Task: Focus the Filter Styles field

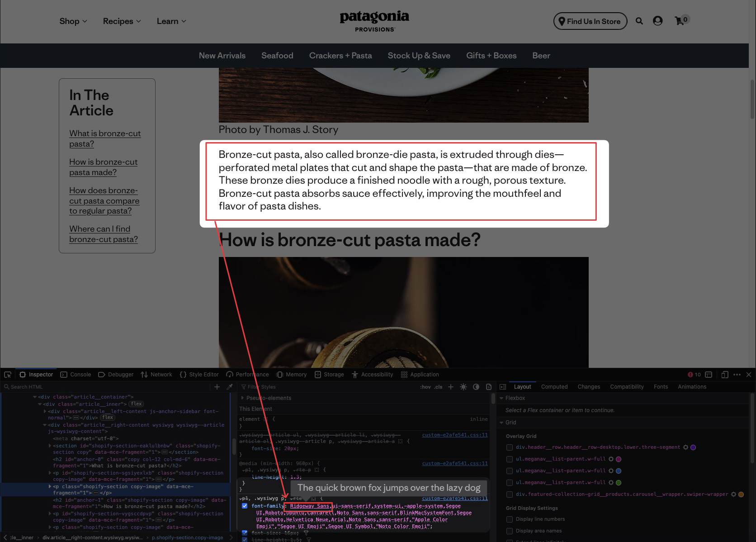Action: [x=328, y=387]
